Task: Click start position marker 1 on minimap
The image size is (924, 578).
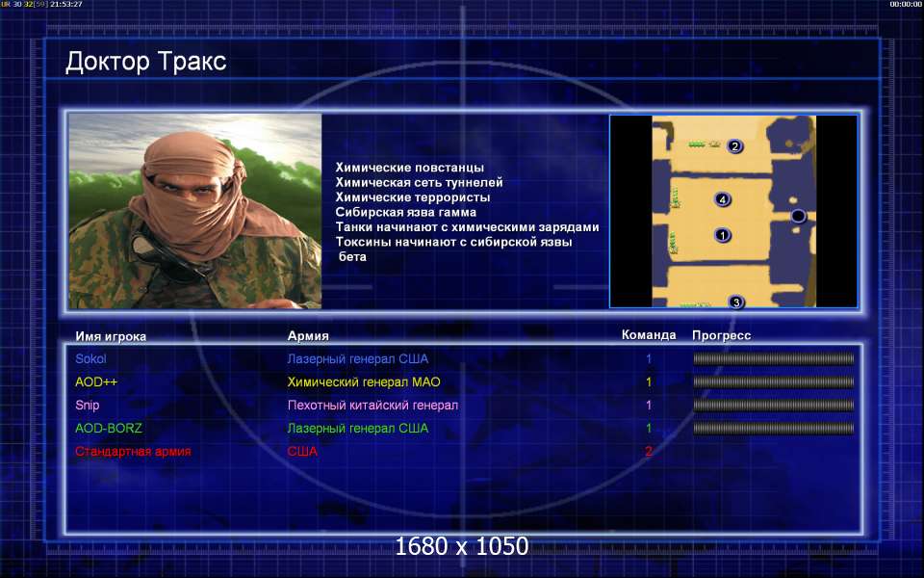Action: [723, 235]
